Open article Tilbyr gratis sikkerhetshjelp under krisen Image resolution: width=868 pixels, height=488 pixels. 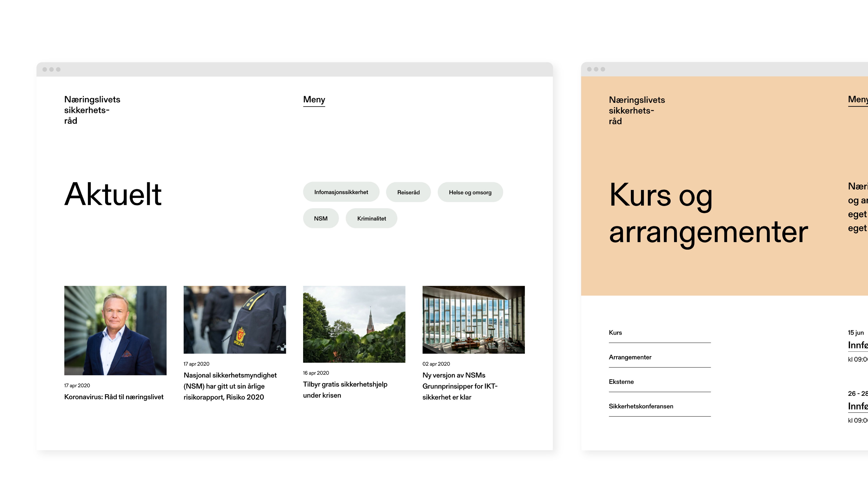pos(345,390)
